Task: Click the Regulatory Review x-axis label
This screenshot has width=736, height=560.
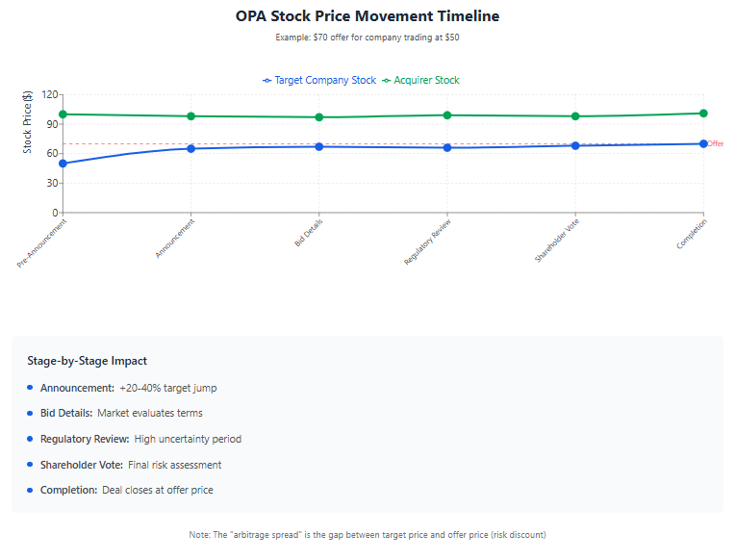Action: 427,242
